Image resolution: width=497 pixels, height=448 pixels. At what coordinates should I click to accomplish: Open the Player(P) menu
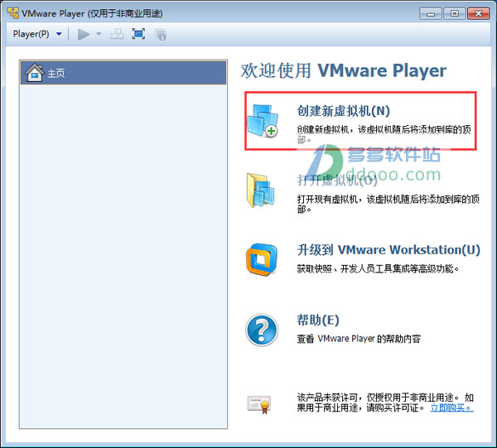click(31, 34)
